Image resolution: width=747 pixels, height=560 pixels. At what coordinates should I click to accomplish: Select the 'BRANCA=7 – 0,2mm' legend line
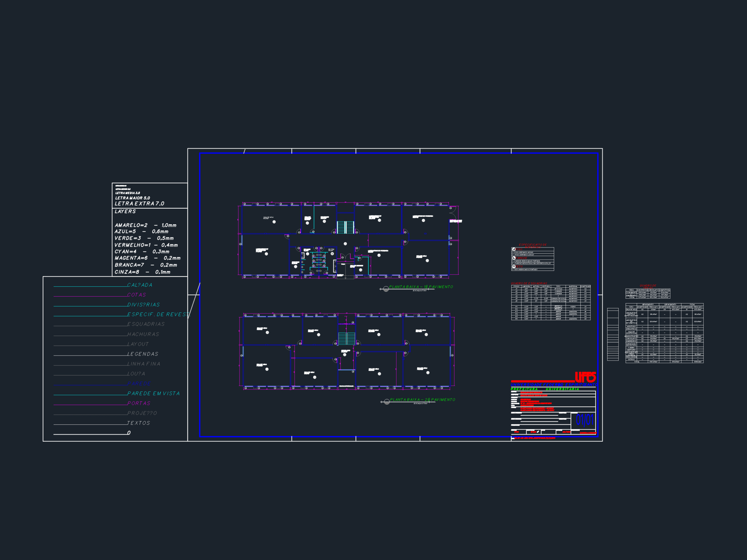click(x=146, y=265)
